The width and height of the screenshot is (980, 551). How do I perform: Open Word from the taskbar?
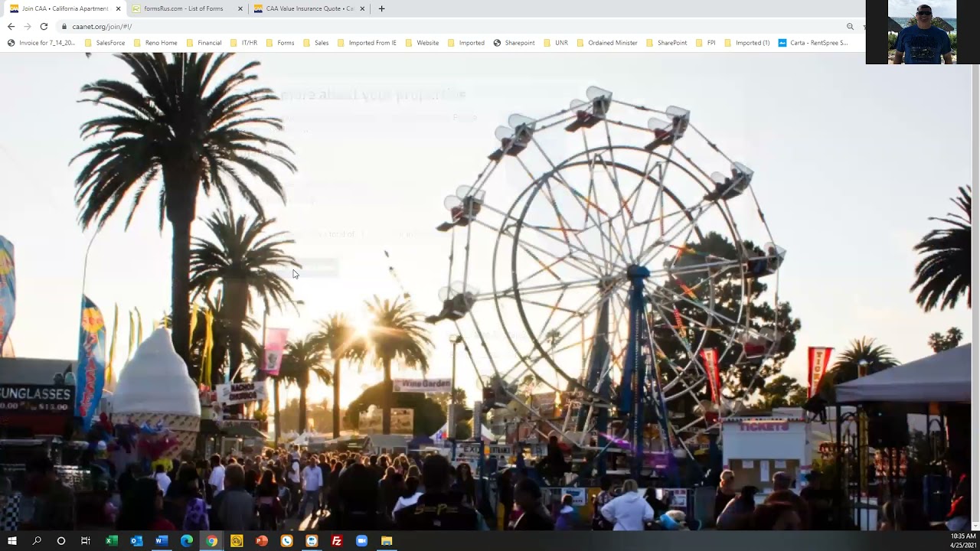[161, 540]
